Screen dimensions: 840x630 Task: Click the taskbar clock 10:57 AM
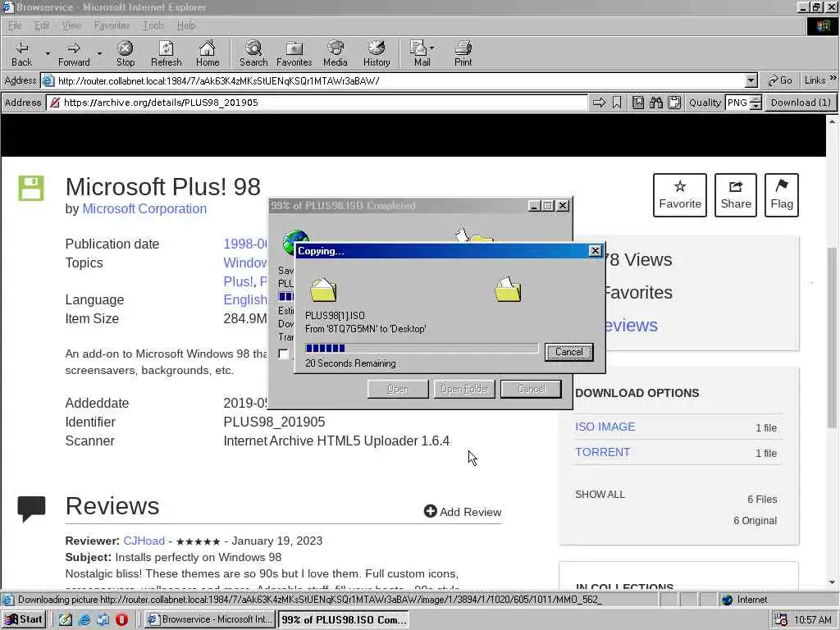812,620
